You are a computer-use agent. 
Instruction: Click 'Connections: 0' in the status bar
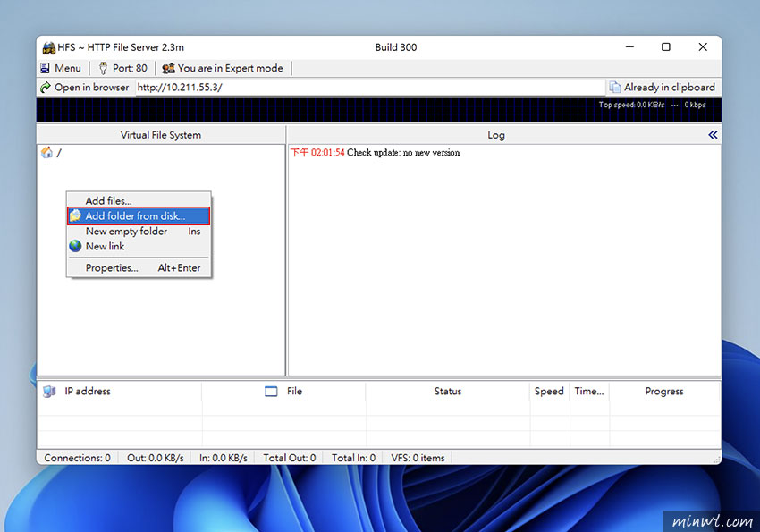pos(78,458)
